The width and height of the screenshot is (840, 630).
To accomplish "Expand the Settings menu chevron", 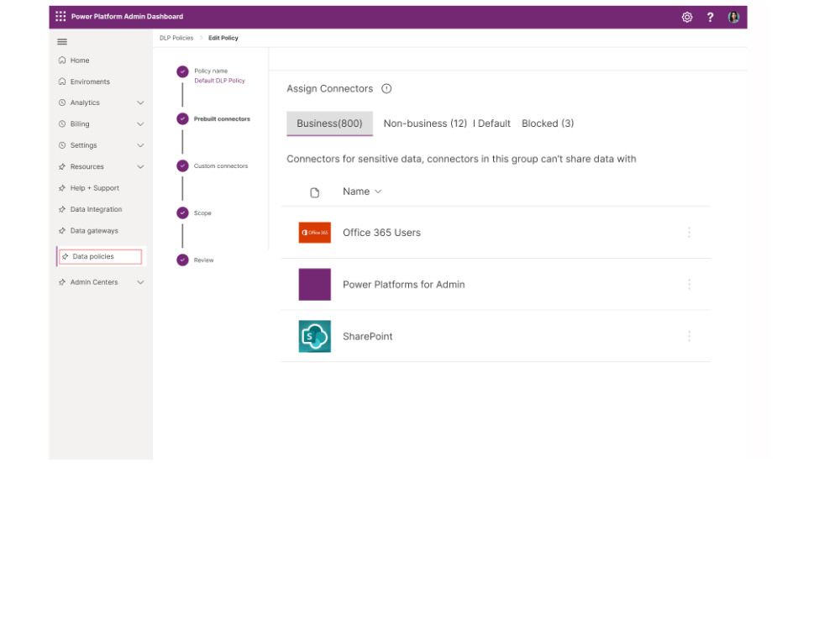I will click(140, 145).
